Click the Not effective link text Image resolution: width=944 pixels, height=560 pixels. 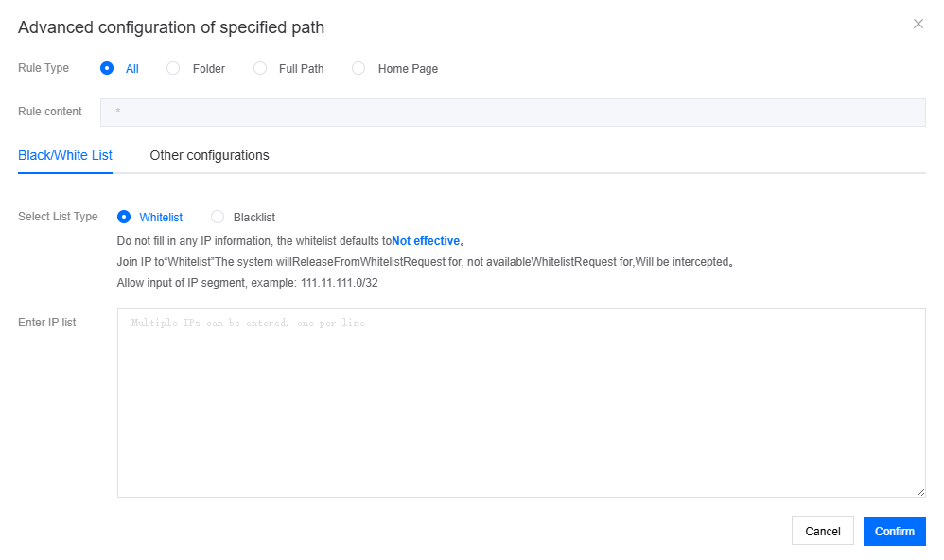point(426,241)
